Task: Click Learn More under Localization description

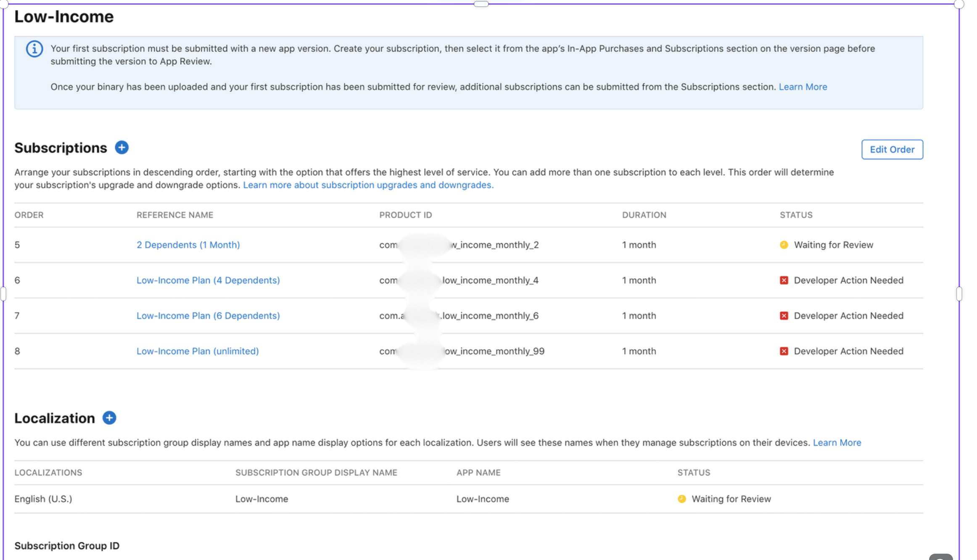Action: point(837,443)
